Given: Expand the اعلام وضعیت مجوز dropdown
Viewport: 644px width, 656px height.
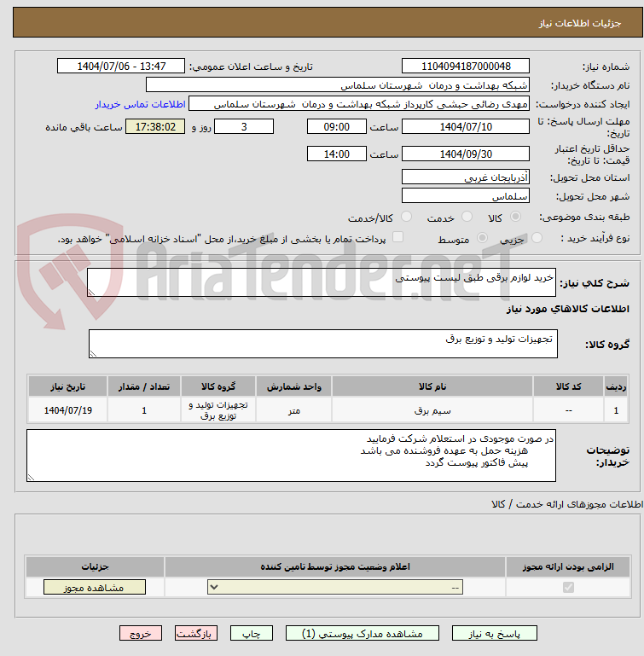Looking at the screenshot, I should tap(335, 587).
